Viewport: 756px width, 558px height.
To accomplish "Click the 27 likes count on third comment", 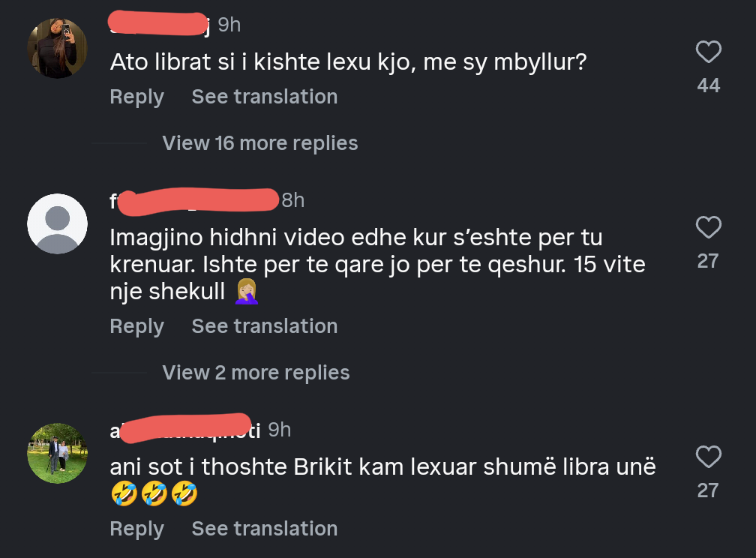I will [x=708, y=490].
